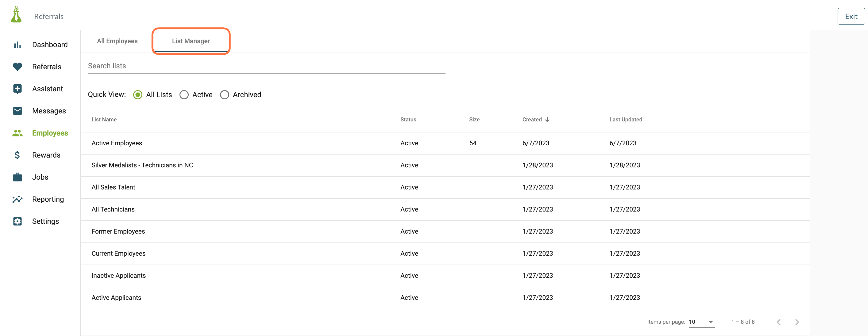This screenshot has width=868, height=336.
Task: Click the Referrals heart icon
Action: pos(17,67)
